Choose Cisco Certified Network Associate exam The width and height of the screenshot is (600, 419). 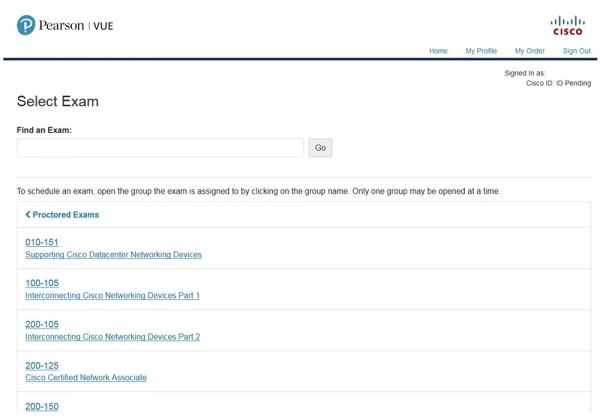(86, 378)
